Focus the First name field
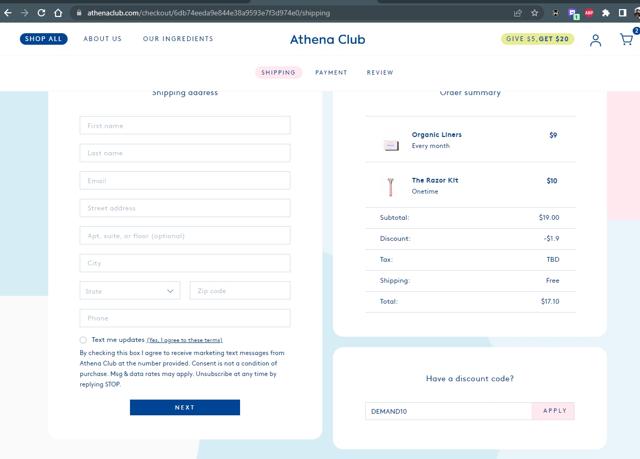The width and height of the screenshot is (640, 459). (185, 126)
